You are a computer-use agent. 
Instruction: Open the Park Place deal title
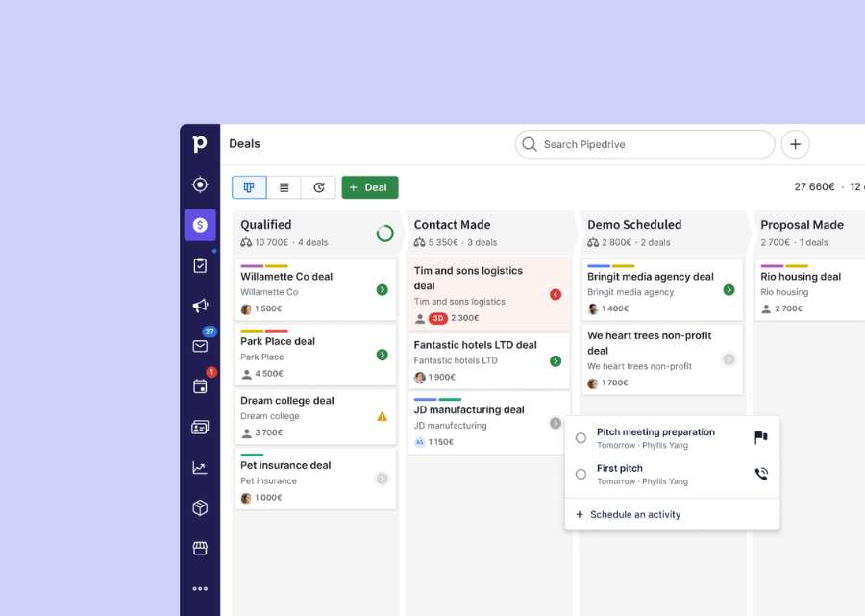[278, 341]
